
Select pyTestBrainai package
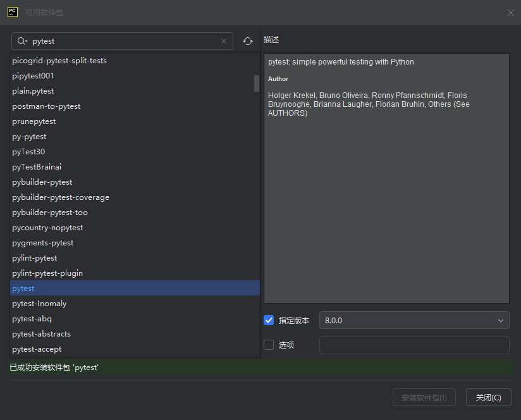click(135, 167)
